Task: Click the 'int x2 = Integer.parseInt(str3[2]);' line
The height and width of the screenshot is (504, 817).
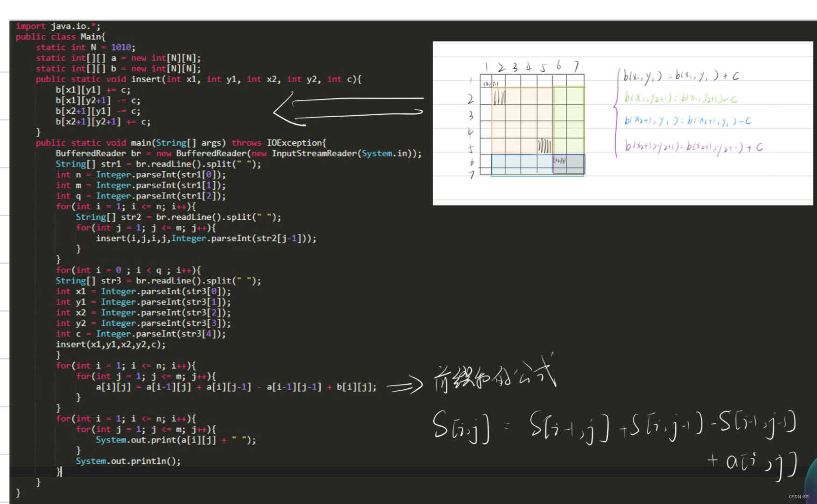Action: 143,313
